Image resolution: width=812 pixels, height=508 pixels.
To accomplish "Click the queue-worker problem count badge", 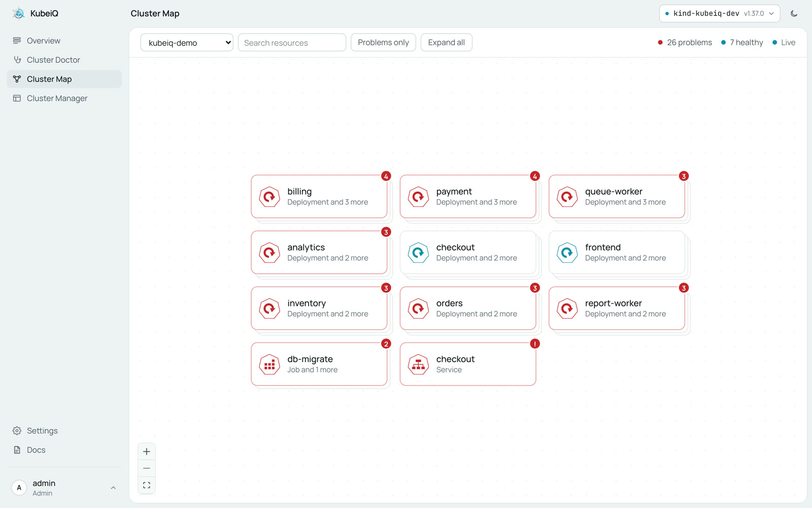I will tap(684, 176).
